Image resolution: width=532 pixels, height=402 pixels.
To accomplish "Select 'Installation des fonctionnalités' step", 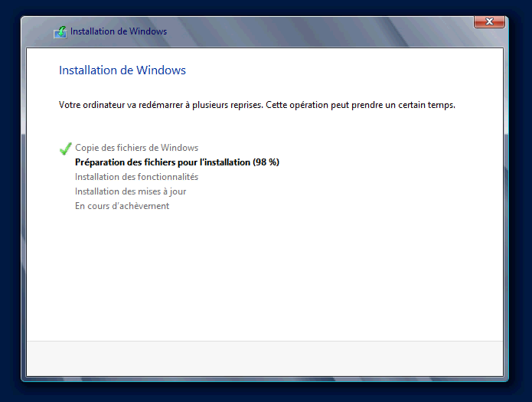I will coord(136,177).
